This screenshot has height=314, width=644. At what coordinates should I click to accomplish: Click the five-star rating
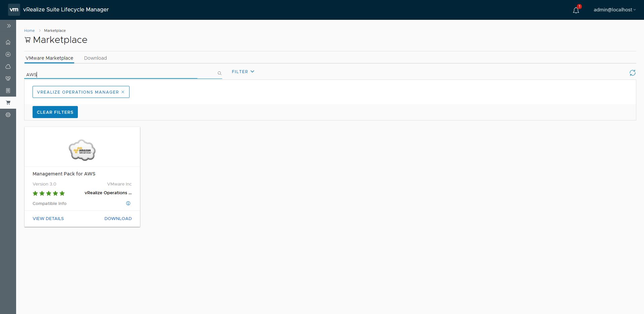click(49, 193)
